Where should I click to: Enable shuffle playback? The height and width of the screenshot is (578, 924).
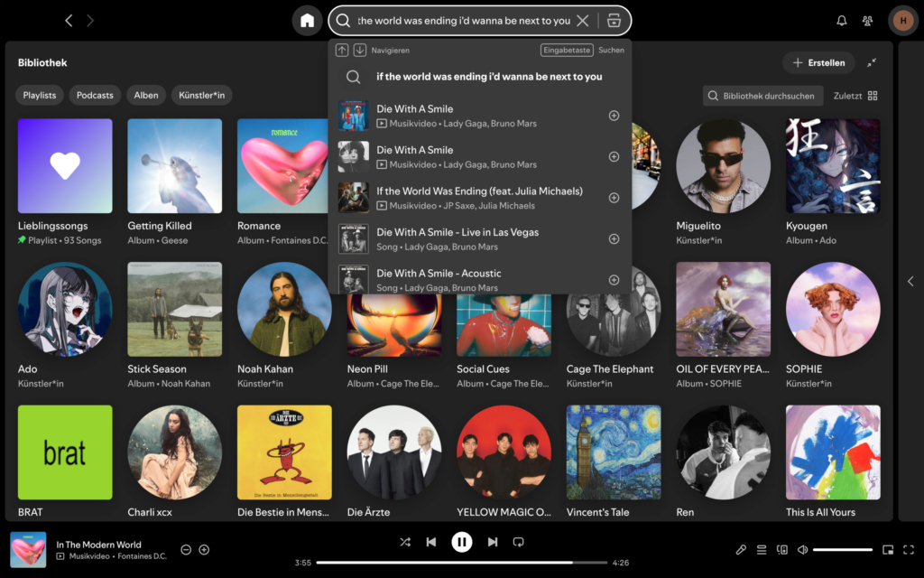click(x=405, y=542)
